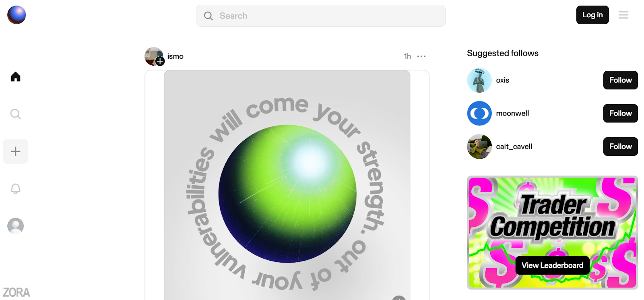
Task: Click the plus badge on ismo's avatar
Action: pos(160,61)
